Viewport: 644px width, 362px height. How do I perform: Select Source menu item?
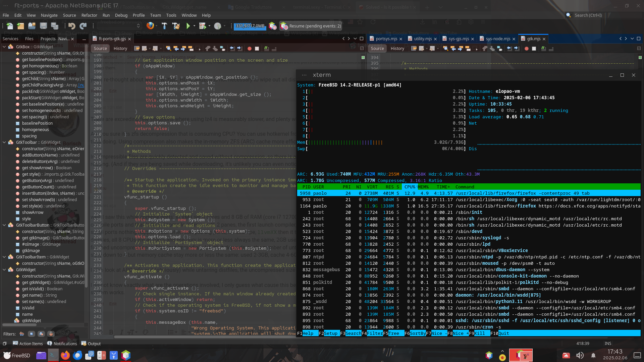pos(69,15)
